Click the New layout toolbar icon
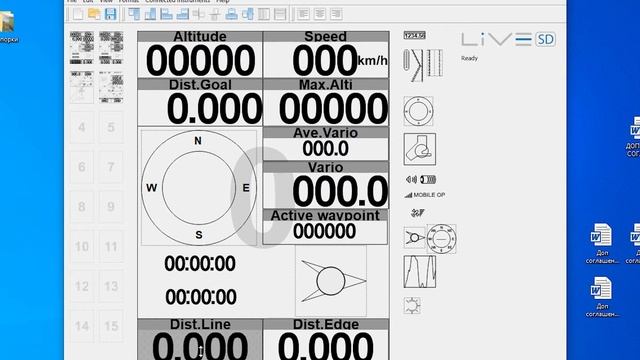This screenshot has width=640, height=360. coord(78,14)
